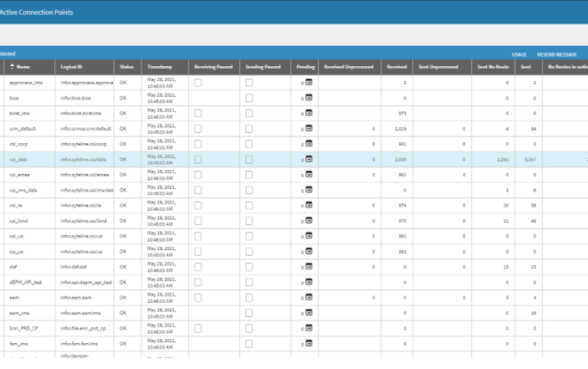Click the RESEND MESSAGE button

pos(557,54)
